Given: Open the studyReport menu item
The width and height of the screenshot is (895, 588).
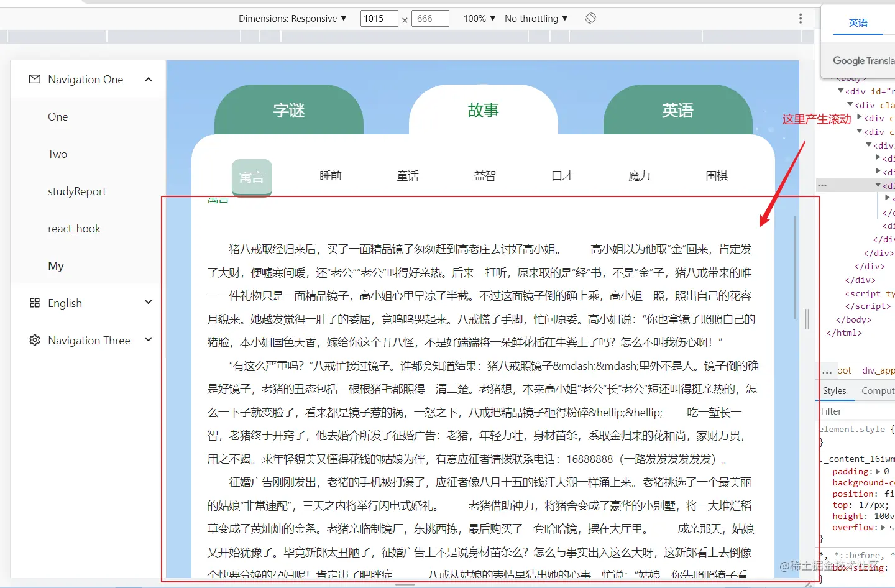Looking at the screenshot, I should tap(88, 191).
